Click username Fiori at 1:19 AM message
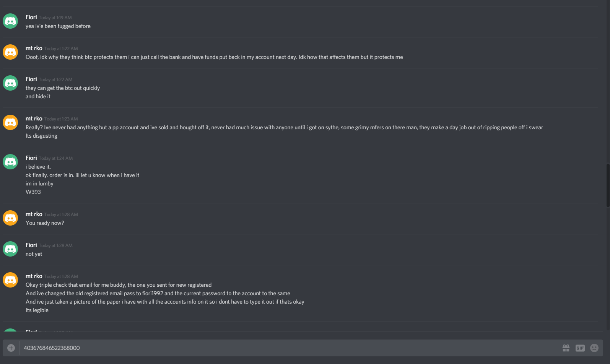This screenshot has width=610, height=364. 31,17
